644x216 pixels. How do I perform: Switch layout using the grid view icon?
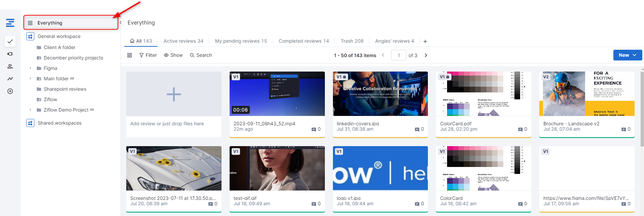(129, 55)
